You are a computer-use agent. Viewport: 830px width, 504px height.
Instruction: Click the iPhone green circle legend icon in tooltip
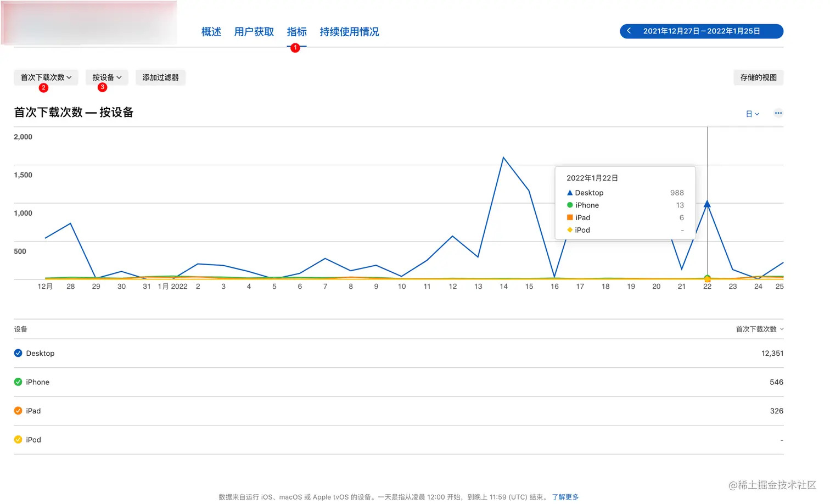tap(570, 205)
